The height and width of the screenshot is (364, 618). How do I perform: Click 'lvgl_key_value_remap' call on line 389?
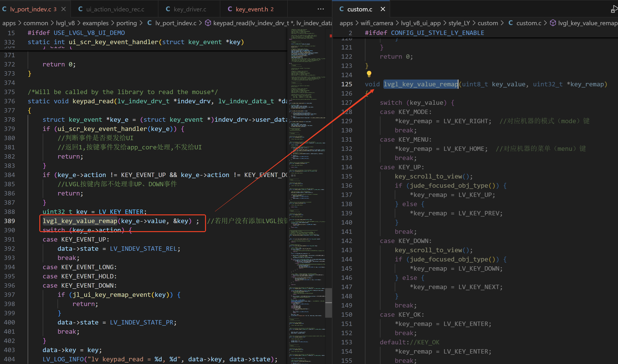(x=80, y=221)
